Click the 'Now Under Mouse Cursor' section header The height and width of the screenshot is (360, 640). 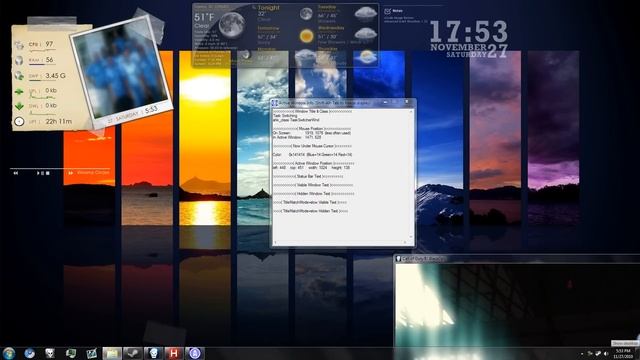(312, 146)
